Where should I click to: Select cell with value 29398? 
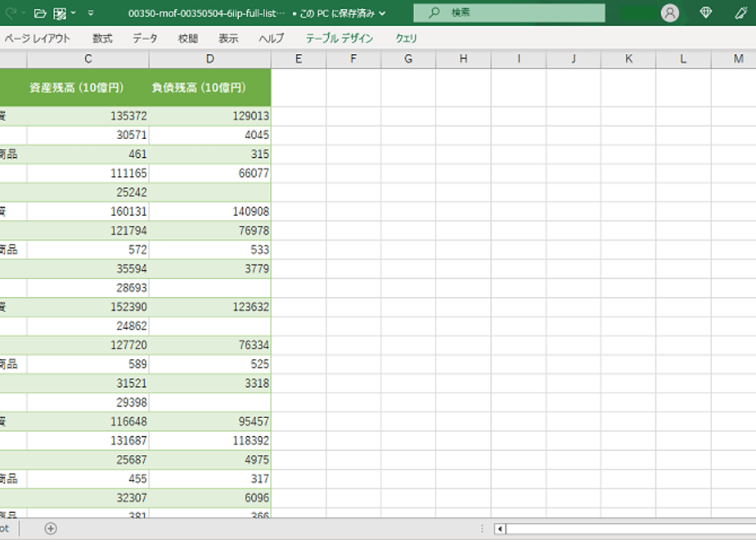88,402
